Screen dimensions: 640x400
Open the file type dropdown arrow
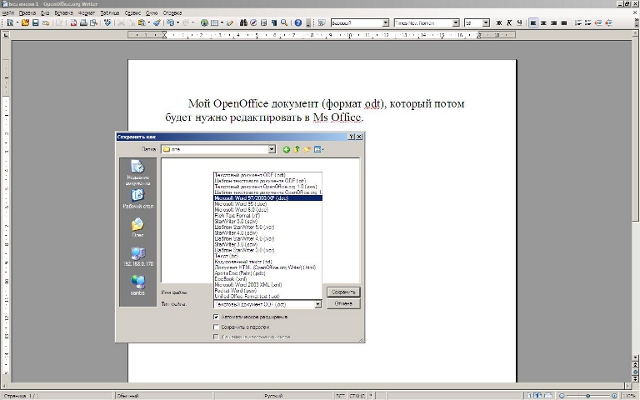[x=318, y=304]
